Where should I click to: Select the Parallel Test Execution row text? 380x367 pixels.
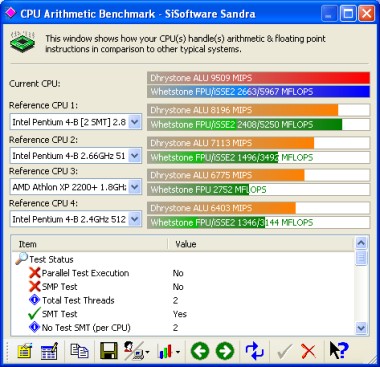point(85,273)
